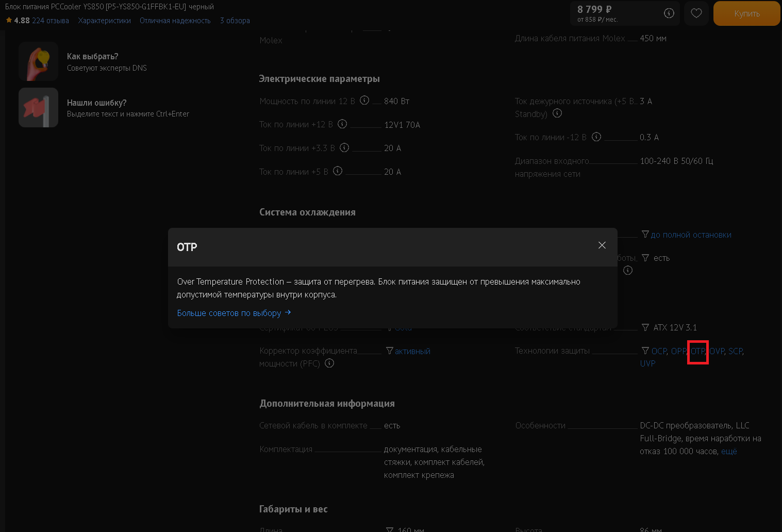Viewport: 782px width, 532px height.
Task: Click the '20 A' value for +3.3 В line
Action: point(392,148)
